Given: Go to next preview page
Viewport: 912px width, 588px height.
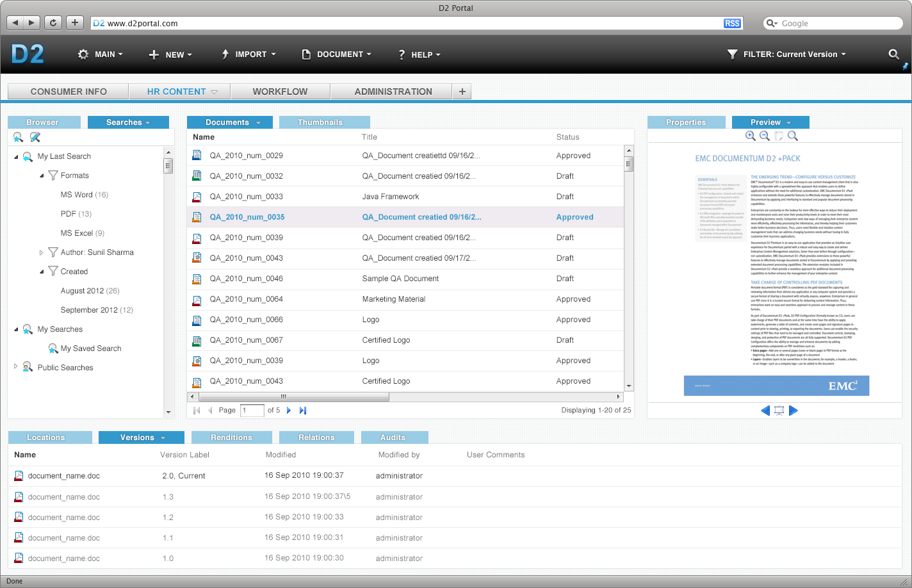Looking at the screenshot, I should (x=794, y=411).
